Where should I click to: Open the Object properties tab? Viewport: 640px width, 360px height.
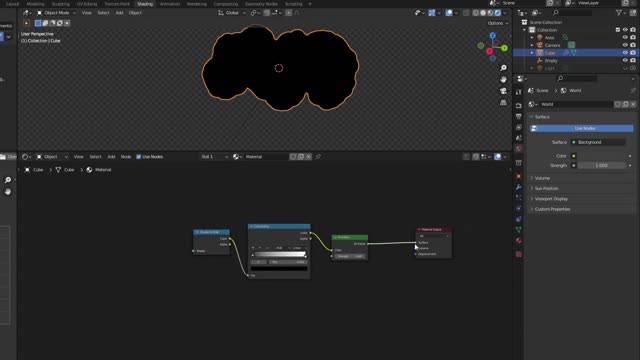click(518, 176)
